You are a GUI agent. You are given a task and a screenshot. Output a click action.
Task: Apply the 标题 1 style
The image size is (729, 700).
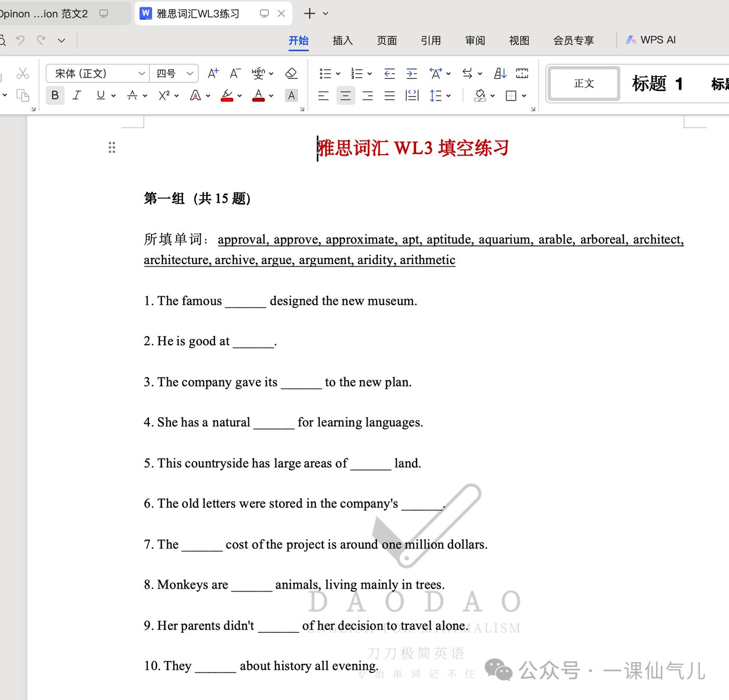[x=658, y=83]
